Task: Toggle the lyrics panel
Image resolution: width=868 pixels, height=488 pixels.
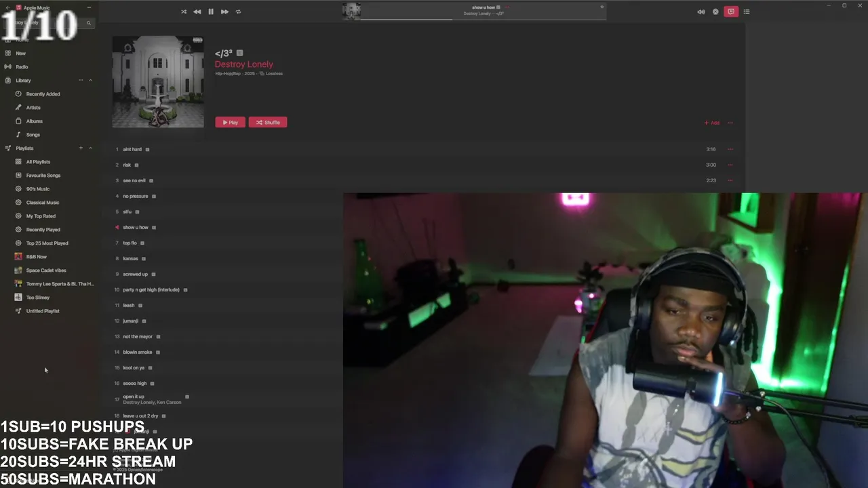Action: pyautogui.click(x=730, y=12)
